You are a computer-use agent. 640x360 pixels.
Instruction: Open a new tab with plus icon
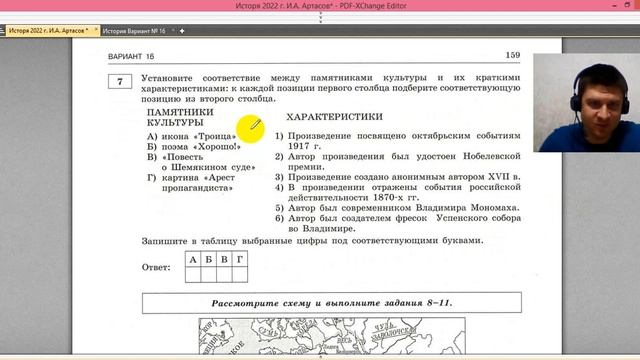click(182, 31)
